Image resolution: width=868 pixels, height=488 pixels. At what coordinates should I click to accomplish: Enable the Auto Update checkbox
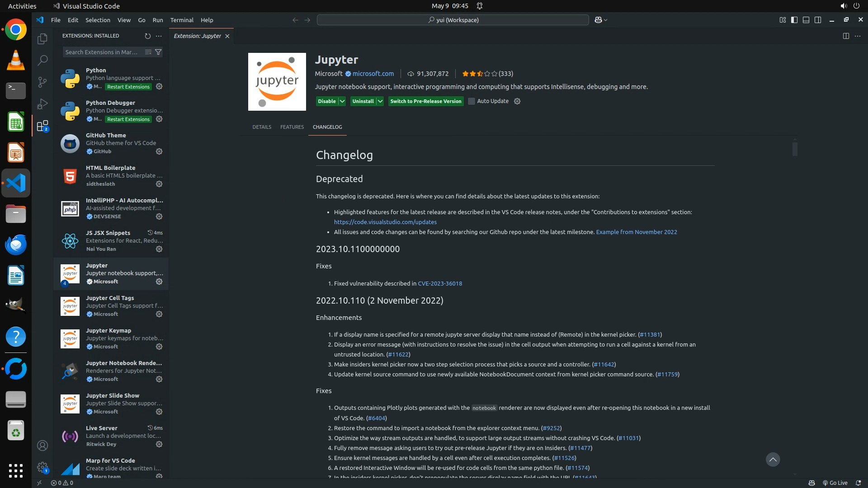472,101
